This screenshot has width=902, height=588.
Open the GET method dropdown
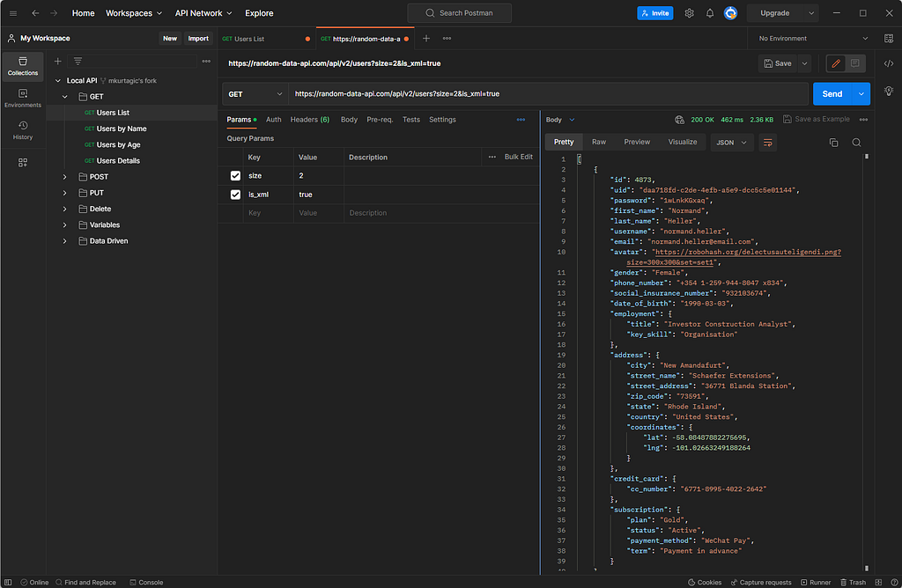[255, 93]
